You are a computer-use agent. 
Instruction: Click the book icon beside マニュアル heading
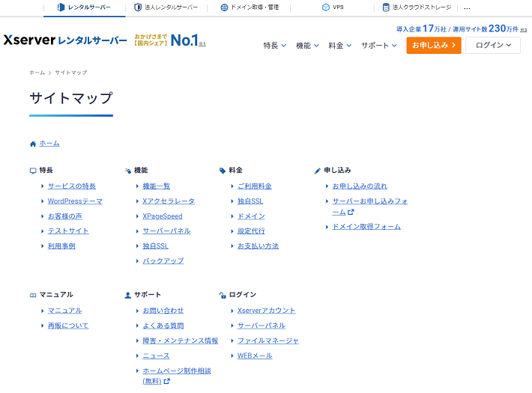tap(32, 295)
